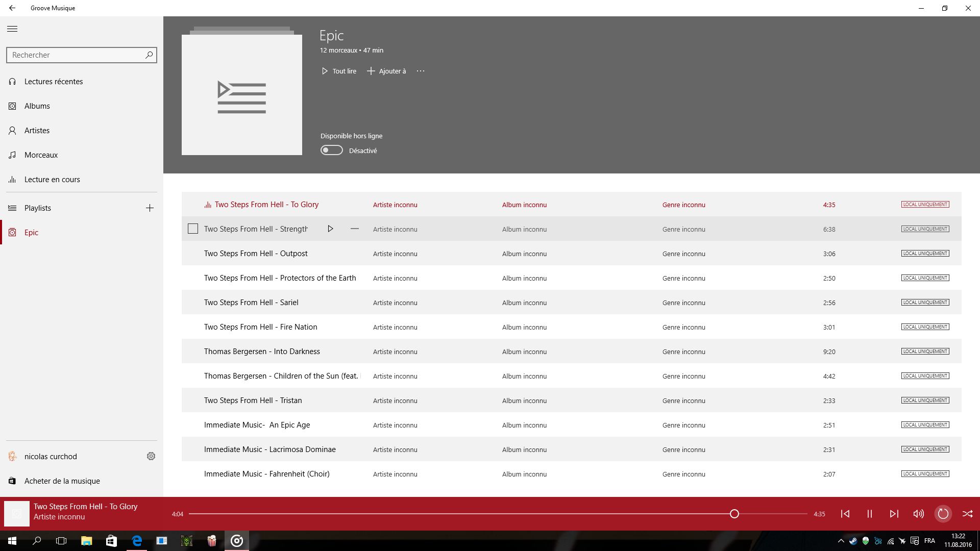The width and height of the screenshot is (980, 551).
Task: Select Children of the Sun track
Action: click(x=572, y=376)
